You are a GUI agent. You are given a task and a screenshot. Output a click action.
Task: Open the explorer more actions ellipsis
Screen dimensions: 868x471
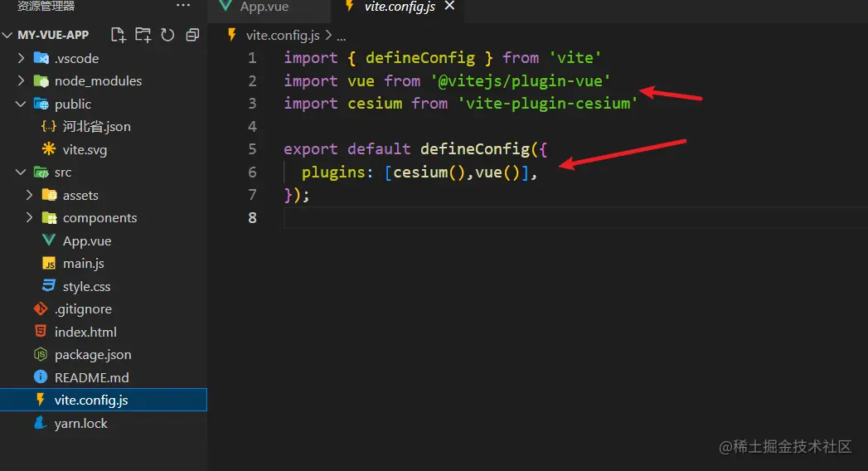pos(183,6)
